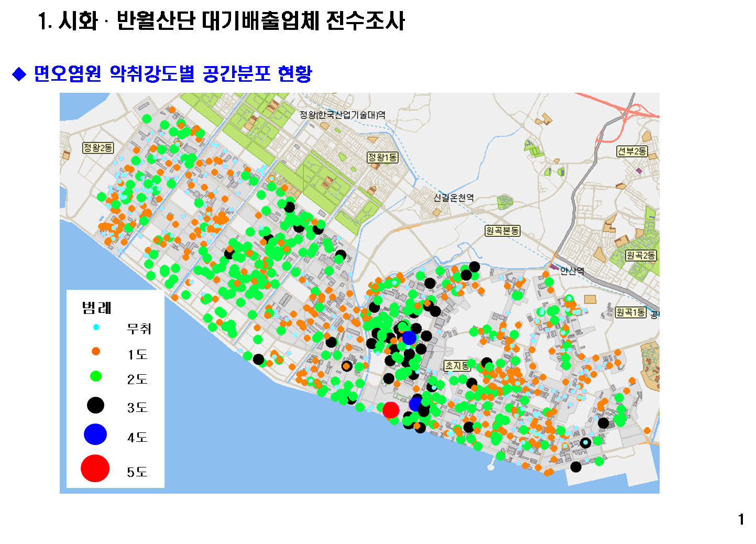Select the 정왕2동 district label
This screenshot has height=544, width=756.
[98, 148]
